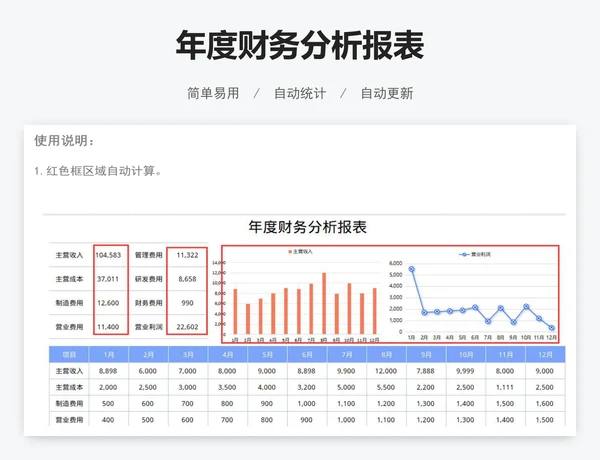Select the summary value 12,600
The image size is (600, 460).
tap(108, 303)
